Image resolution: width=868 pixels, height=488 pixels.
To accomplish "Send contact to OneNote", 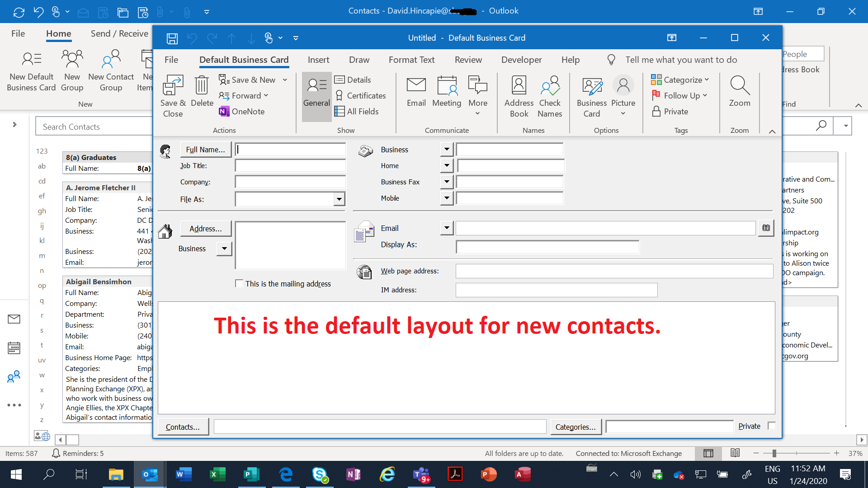I will coord(242,112).
